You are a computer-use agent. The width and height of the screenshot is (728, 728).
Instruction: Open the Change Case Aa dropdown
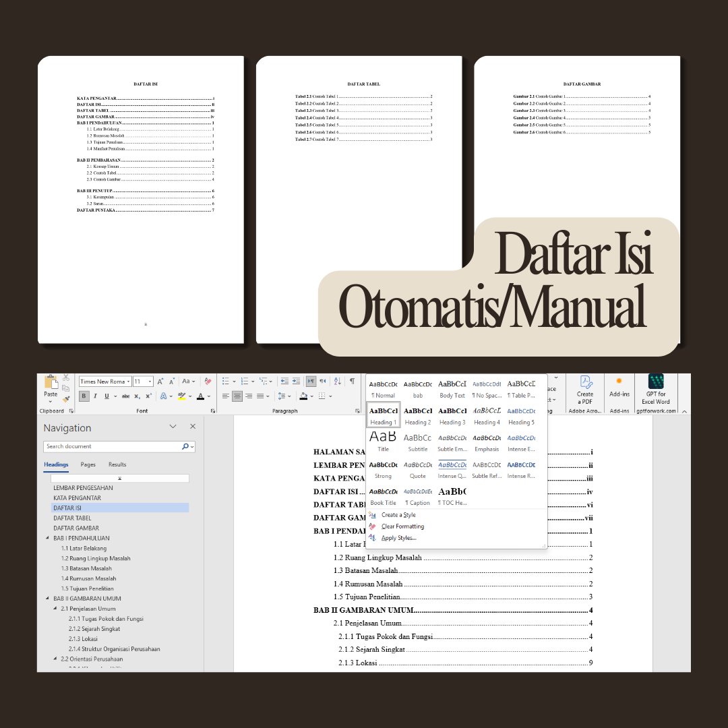tap(189, 381)
